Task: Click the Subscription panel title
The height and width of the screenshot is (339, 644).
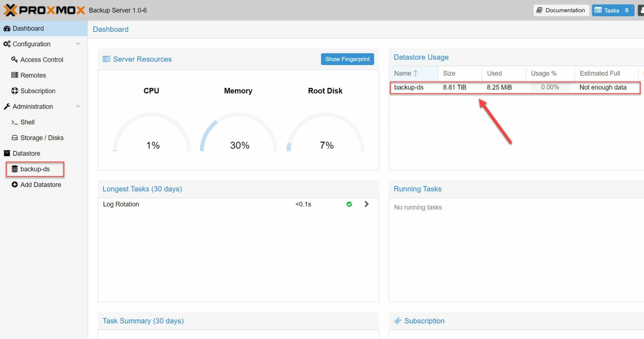Action: (x=424, y=321)
